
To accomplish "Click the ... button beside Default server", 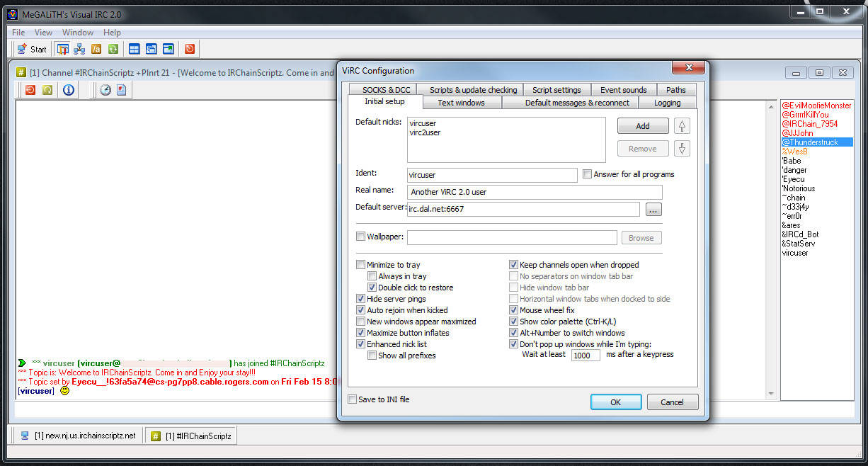I will [x=653, y=210].
